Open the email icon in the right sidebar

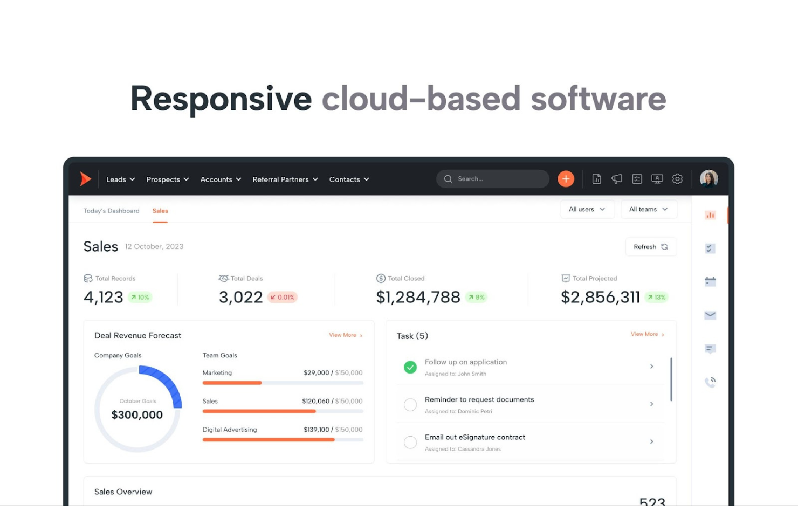pos(710,315)
